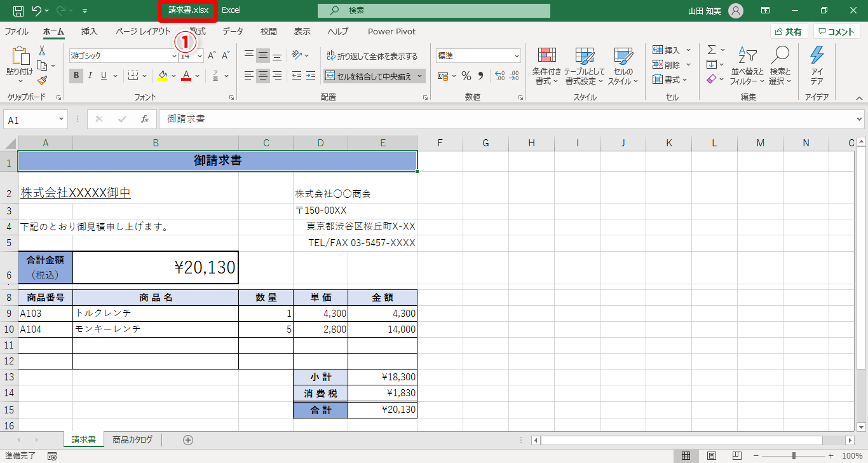Screen dimensions: 868x463
Task: Open the Insert (挿入) cells dropdown arrow
Action: point(688,50)
